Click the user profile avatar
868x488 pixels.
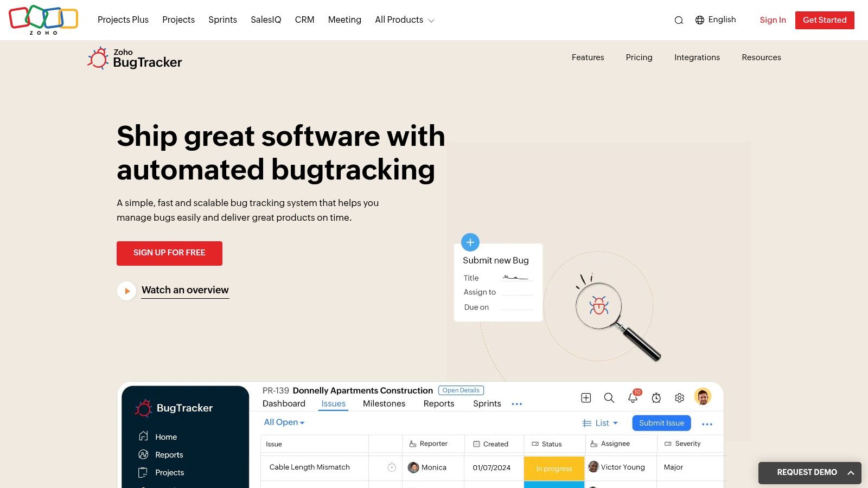[x=703, y=397]
